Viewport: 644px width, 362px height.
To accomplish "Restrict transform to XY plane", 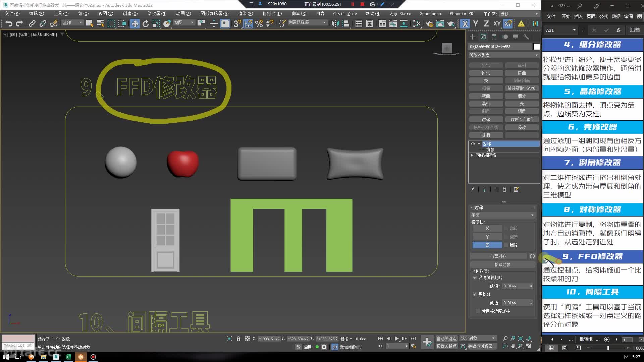I will click(x=497, y=23).
